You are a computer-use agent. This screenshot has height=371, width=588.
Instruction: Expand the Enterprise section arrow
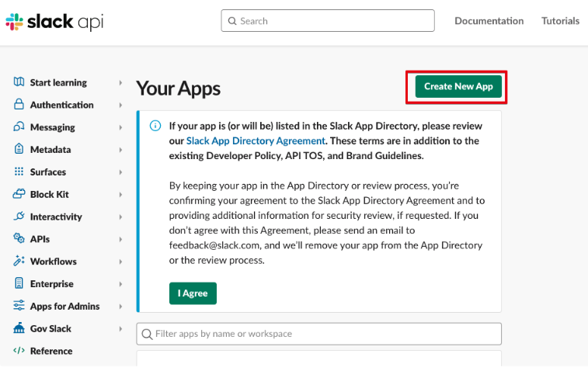[120, 284]
